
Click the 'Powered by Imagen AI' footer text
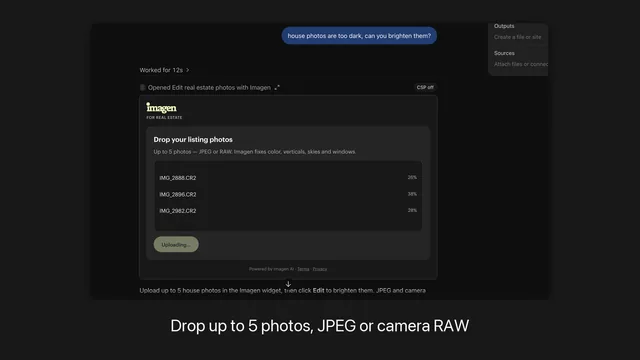tap(271, 269)
